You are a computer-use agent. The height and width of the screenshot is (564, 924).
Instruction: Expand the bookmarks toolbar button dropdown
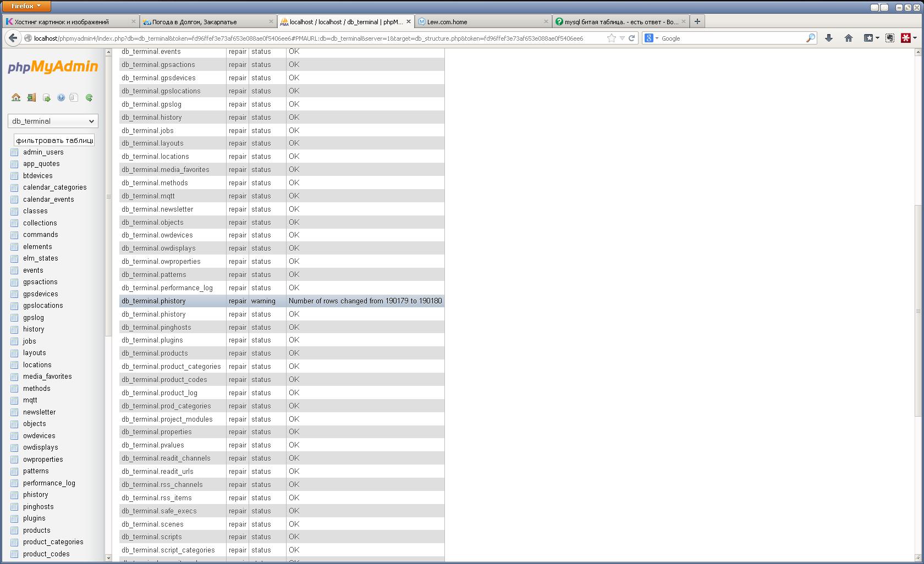877,38
